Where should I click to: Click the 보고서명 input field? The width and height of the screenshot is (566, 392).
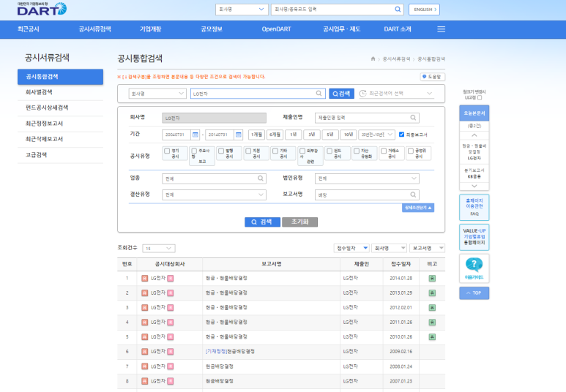367,195
